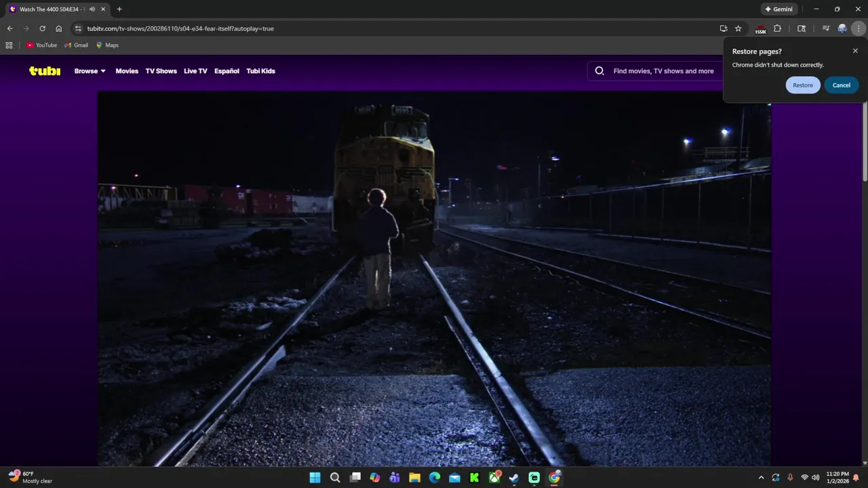Open Wi-Fi network settings tray icon
868x488 pixels.
click(x=804, y=477)
